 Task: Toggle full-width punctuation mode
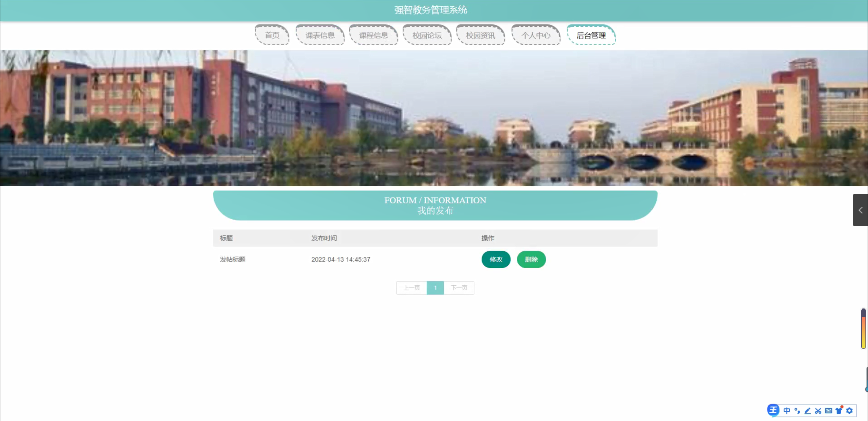[x=797, y=410]
